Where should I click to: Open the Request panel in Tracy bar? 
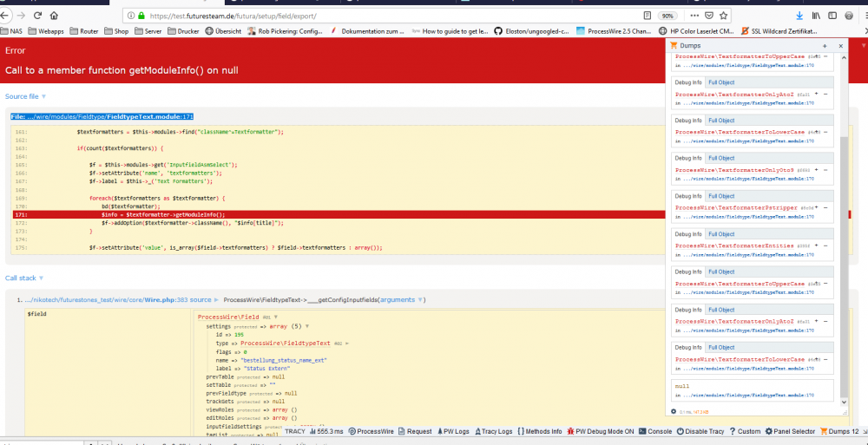point(418,431)
